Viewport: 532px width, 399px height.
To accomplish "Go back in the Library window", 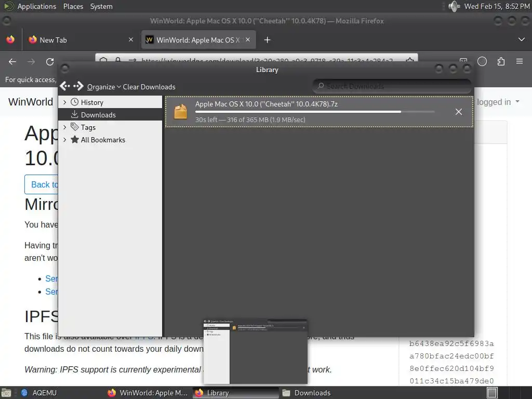I will click(x=65, y=86).
